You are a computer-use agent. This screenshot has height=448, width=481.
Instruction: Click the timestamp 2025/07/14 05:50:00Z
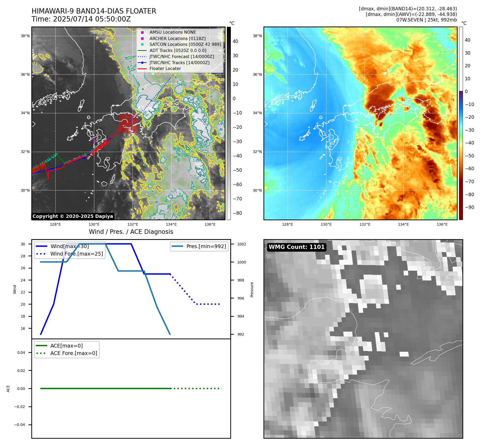pos(92,19)
